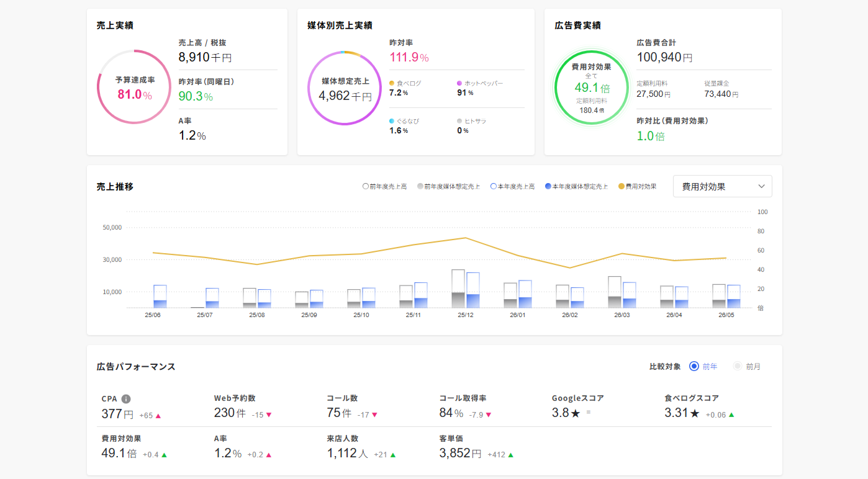Viewport: 868px width, 479px height.
Task: Toggle 前年度媒体想定売上 legend series
Action: 449,186
